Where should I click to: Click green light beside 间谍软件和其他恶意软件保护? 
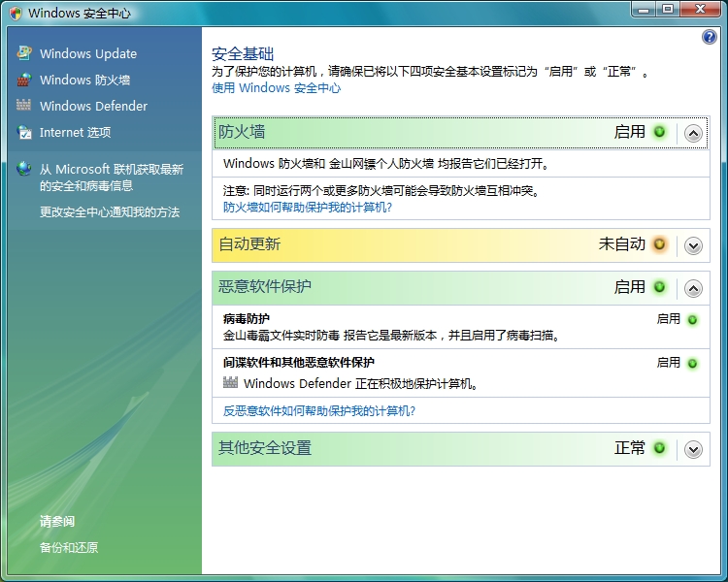(692, 364)
